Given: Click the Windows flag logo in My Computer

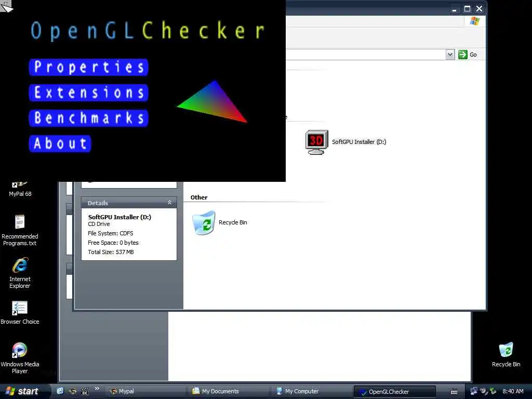Looking at the screenshot, I should pos(475,21).
